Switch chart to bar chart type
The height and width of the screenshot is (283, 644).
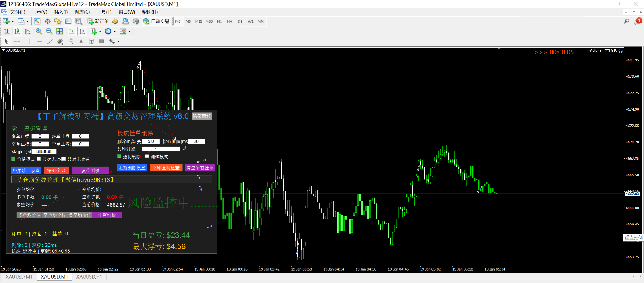tap(7, 31)
